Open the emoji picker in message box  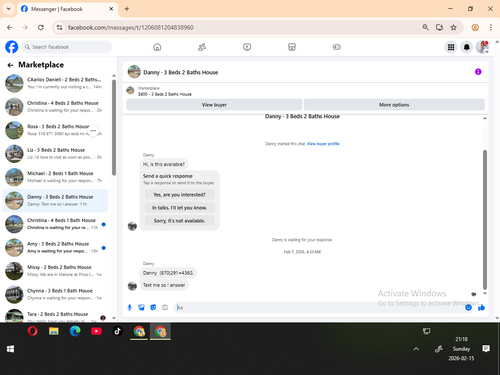[468, 307]
